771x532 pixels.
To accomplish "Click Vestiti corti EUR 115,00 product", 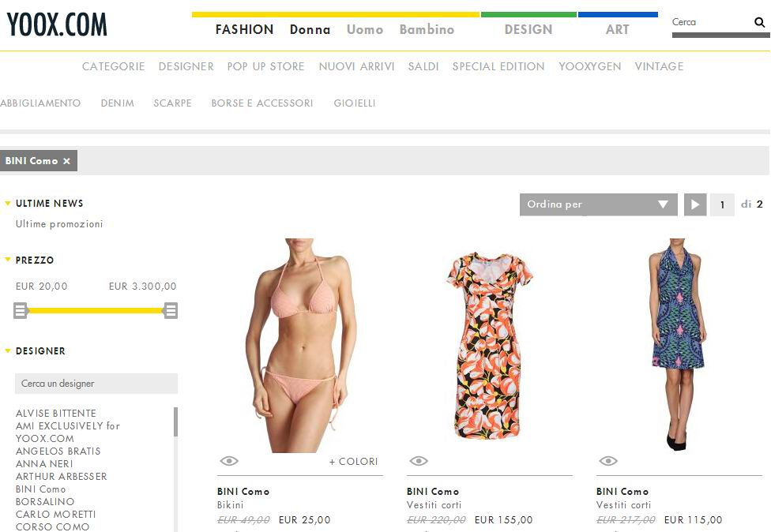I will coord(623,505).
